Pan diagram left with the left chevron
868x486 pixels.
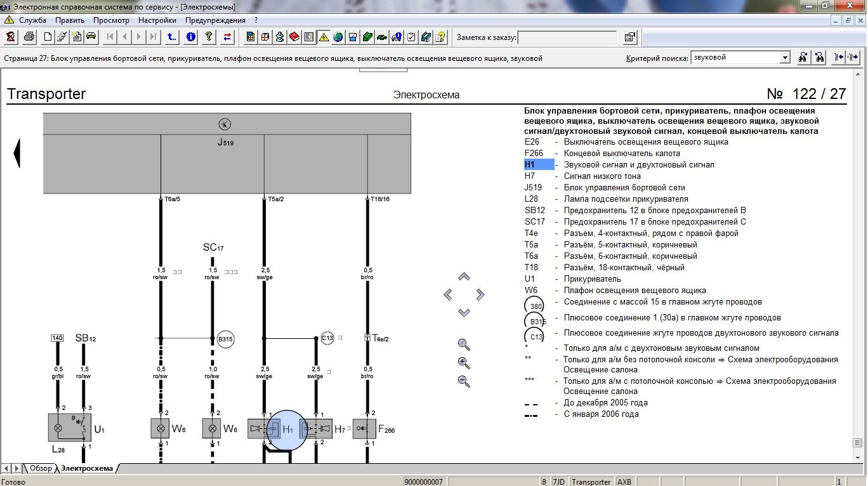(x=448, y=294)
